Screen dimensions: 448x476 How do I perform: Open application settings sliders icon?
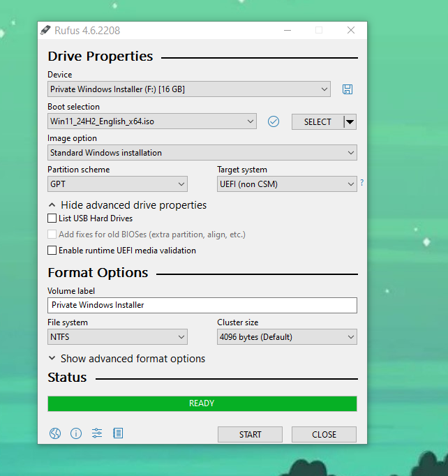pos(97,433)
